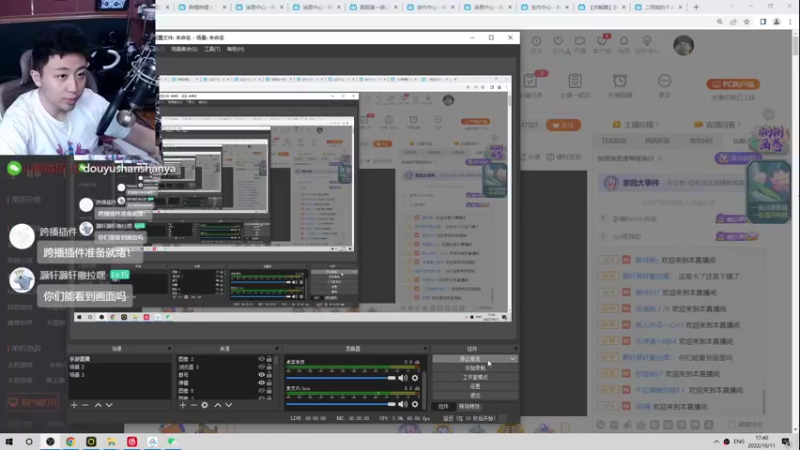This screenshot has width=800, height=450.
Task: Add a new scene with the plus icon
Action: pyautogui.click(x=74, y=405)
